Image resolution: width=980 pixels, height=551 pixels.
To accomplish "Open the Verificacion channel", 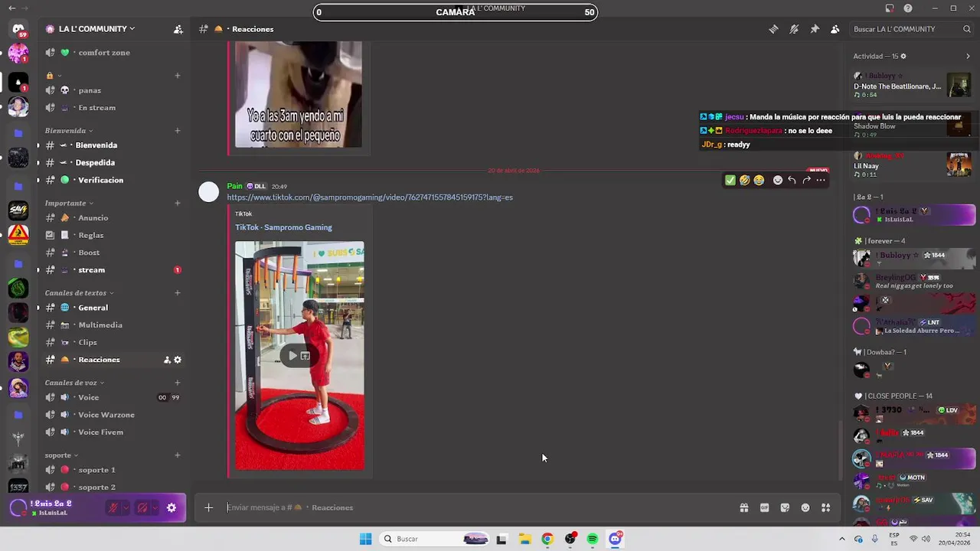I will tap(113, 180).
